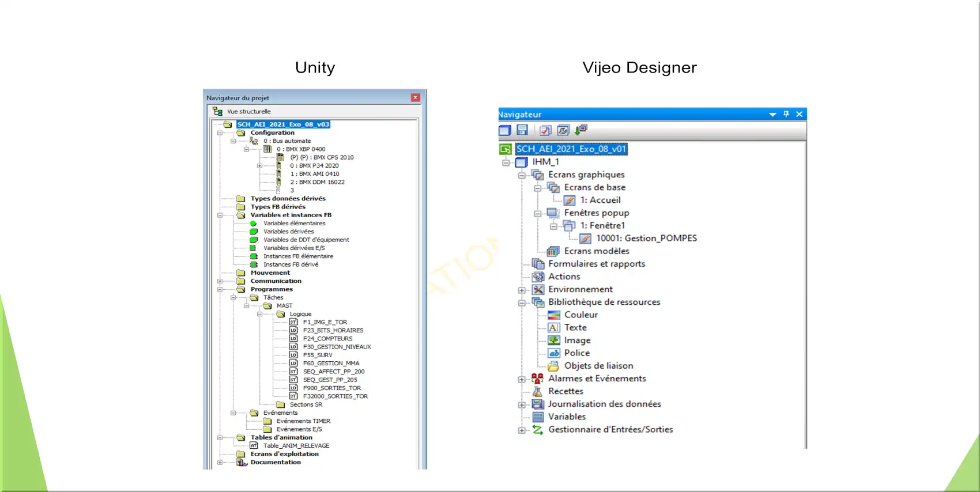Select section F900_SORTIES_TOR
The height and width of the screenshot is (492, 980).
pos(332,388)
